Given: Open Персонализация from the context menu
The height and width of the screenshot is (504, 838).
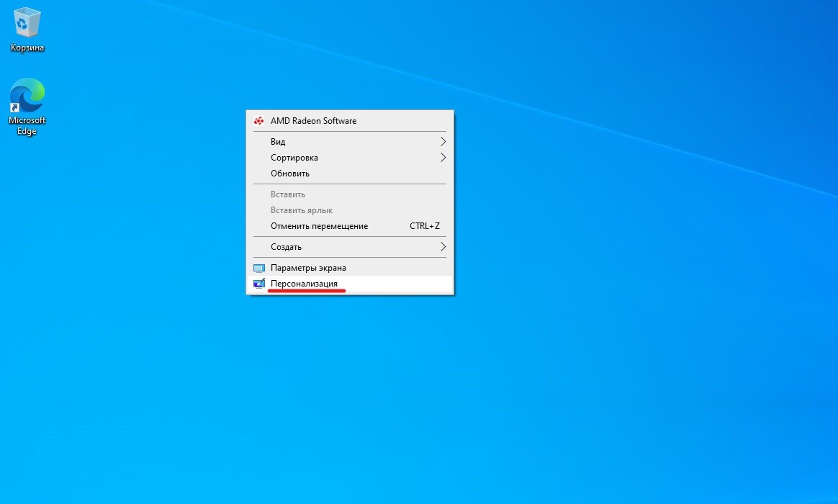Looking at the screenshot, I should [350, 284].
